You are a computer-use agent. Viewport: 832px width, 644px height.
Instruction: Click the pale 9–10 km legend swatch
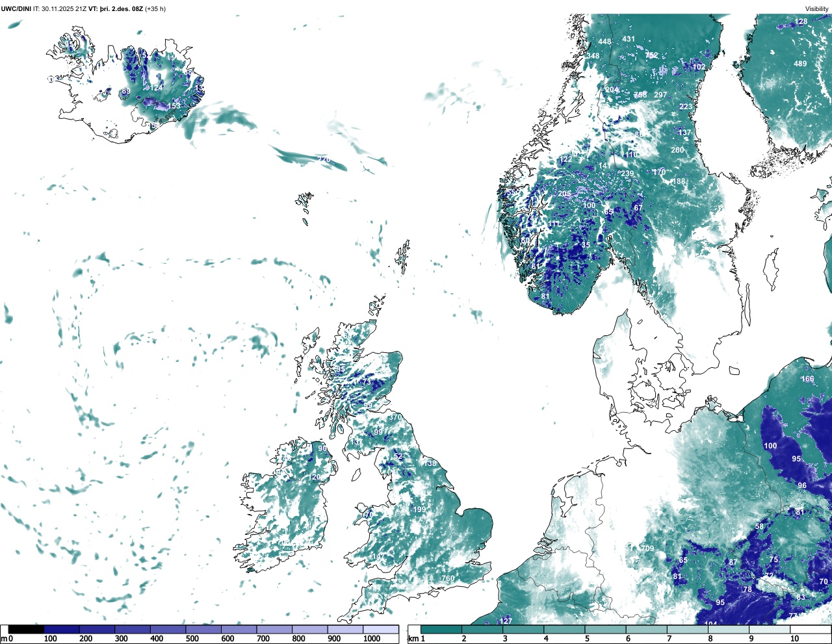pos(770,630)
